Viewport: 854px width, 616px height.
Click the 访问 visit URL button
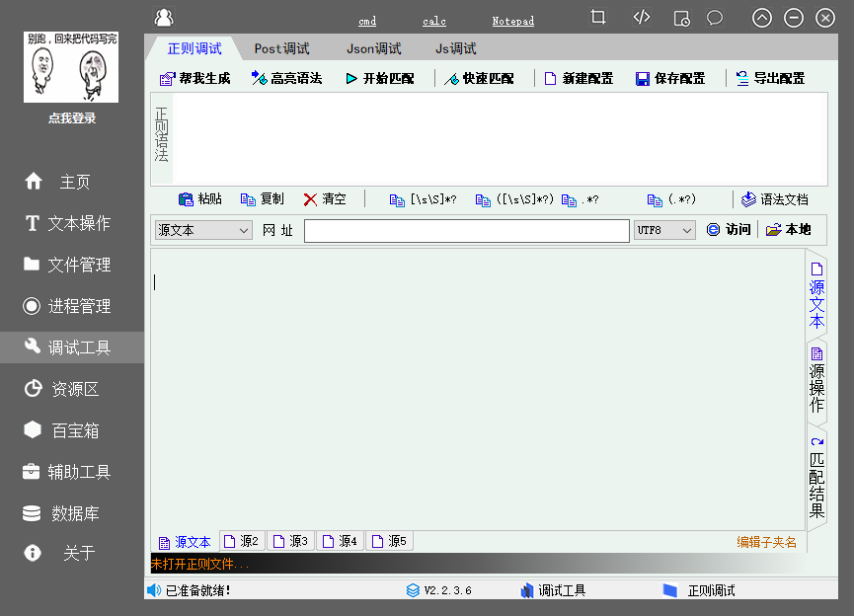pos(729,230)
